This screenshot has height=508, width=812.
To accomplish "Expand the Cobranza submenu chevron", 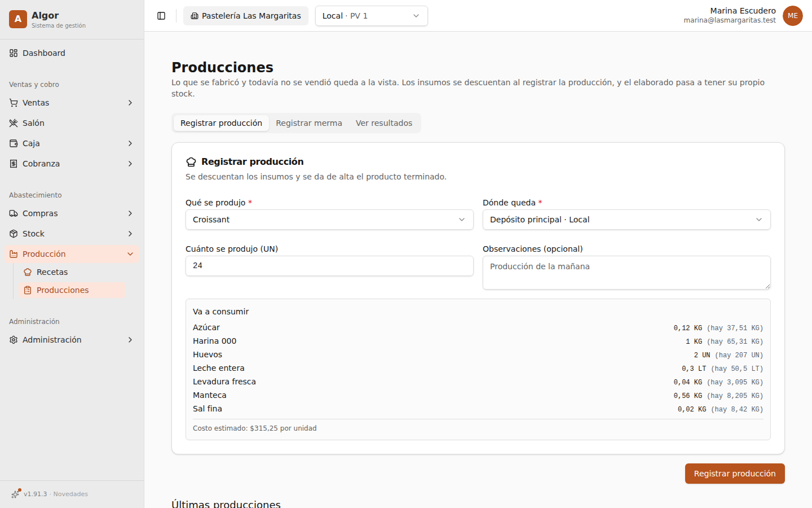I will click(130, 164).
